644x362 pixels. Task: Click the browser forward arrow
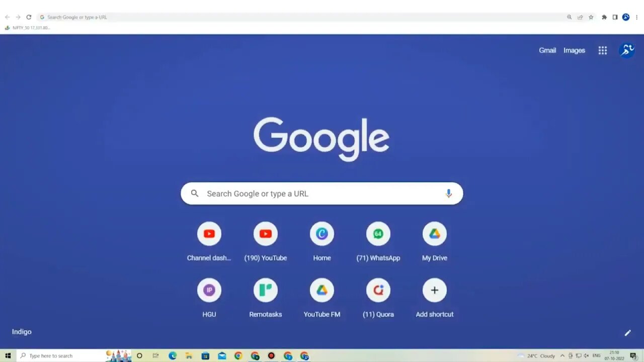point(18,17)
